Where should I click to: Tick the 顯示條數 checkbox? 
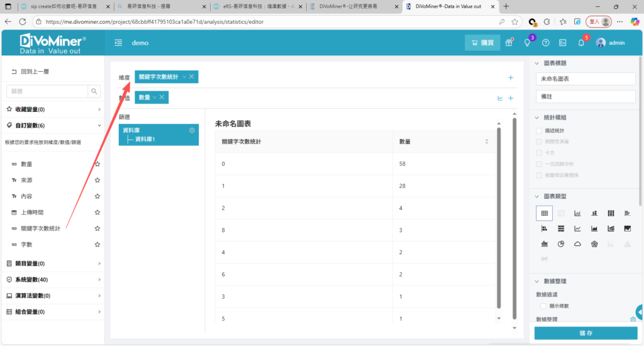(543, 306)
